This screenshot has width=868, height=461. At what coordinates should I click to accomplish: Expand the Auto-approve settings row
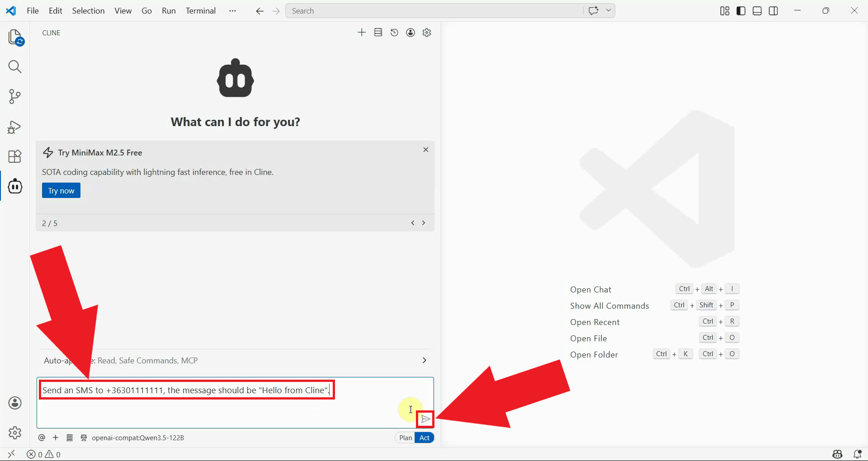(235, 360)
